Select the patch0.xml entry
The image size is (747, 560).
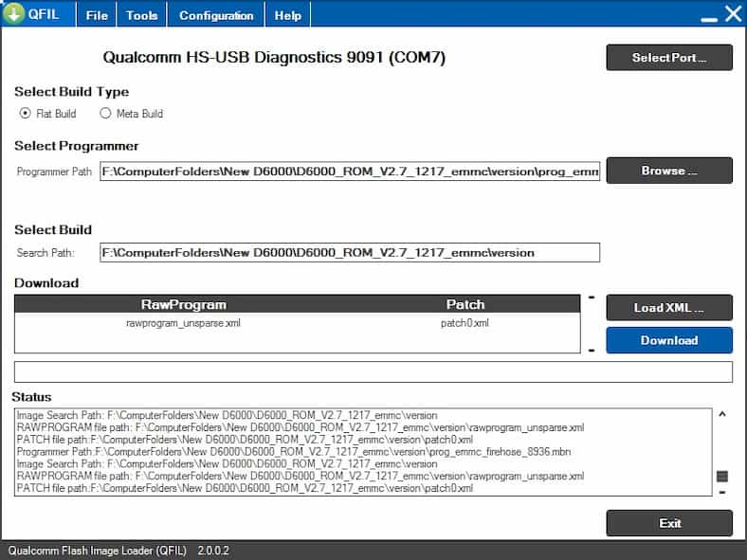pyautogui.click(x=465, y=323)
